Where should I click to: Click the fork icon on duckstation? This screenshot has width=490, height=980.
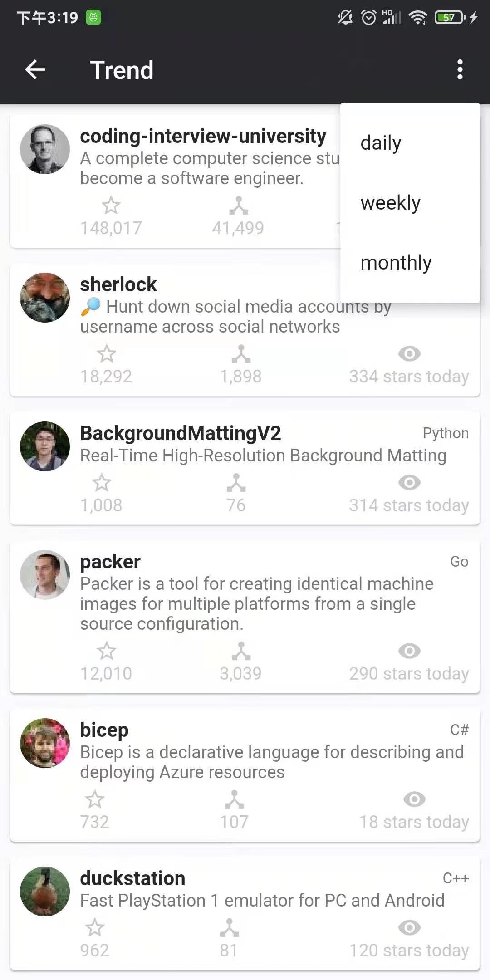[x=229, y=928]
